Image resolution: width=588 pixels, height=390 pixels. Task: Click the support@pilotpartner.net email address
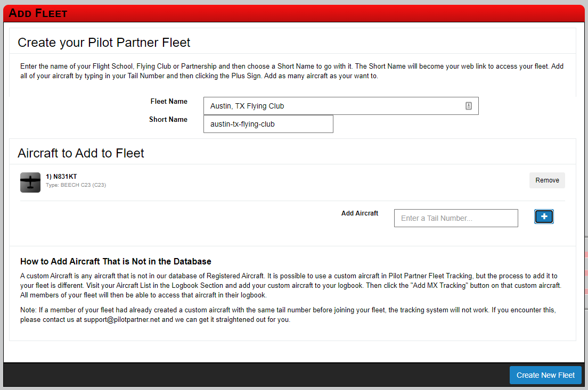coord(121,320)
